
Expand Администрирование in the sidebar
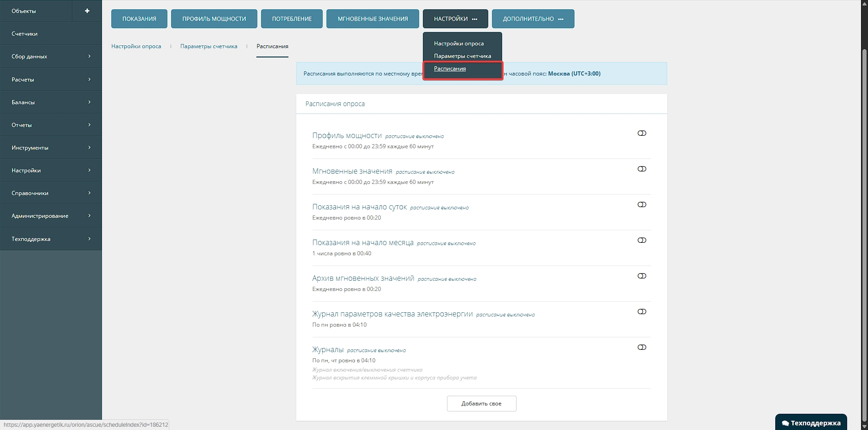click(51, 216)
